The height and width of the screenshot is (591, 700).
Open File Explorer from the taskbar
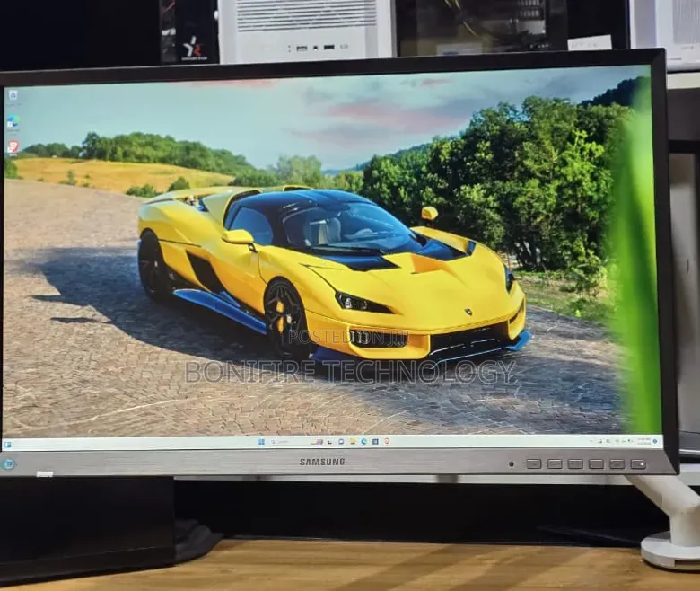353,442
